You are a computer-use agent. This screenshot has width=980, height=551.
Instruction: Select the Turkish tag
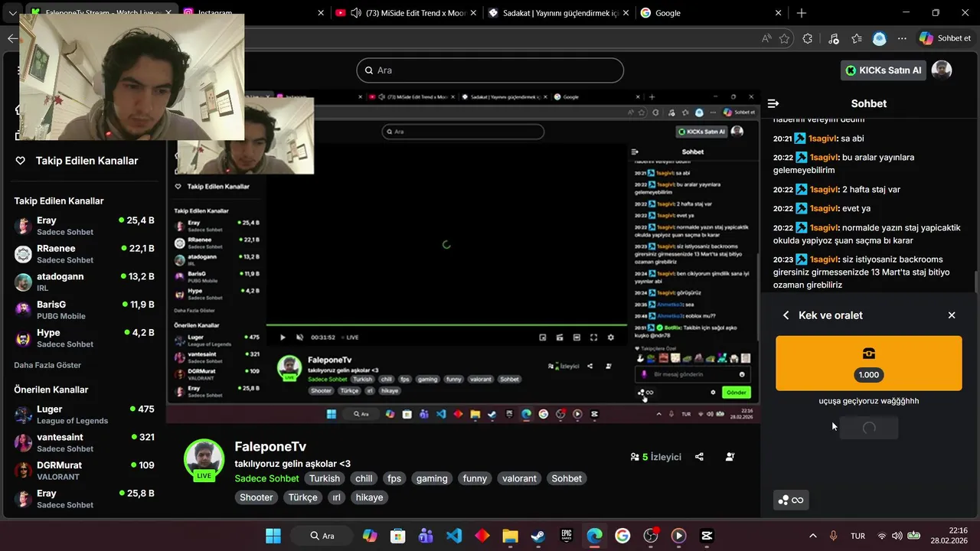click(325, 478)
